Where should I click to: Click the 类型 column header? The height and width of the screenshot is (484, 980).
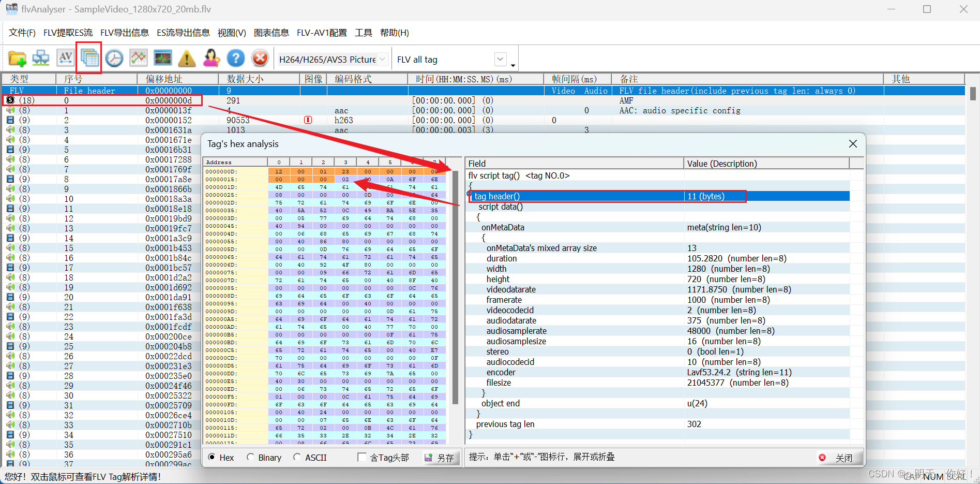(29, 79)
